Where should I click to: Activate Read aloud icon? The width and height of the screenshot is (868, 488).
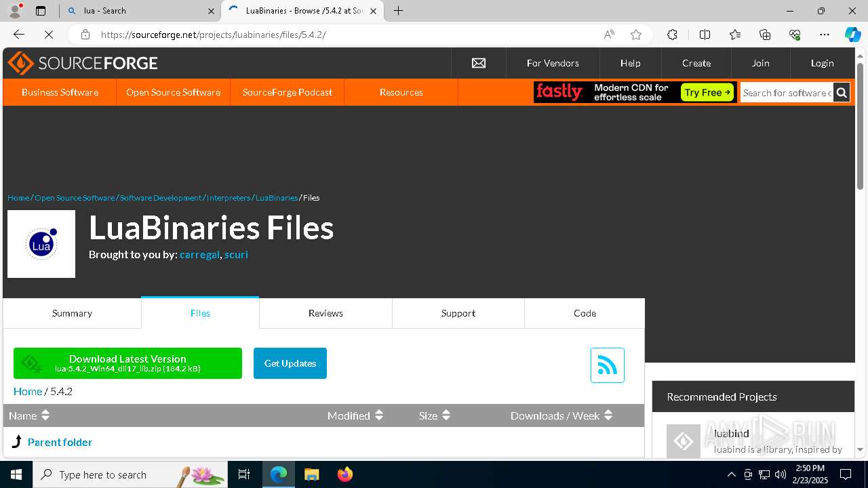point(609,35)
